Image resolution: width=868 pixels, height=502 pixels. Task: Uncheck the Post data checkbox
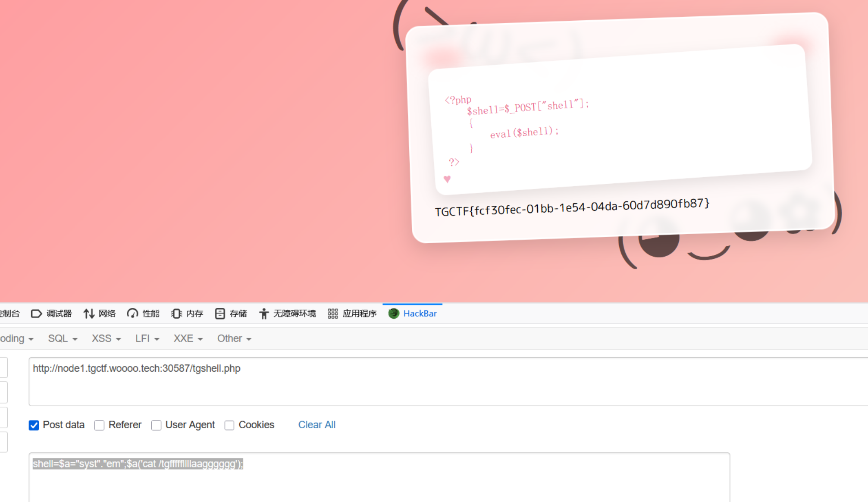click(34, 425)
